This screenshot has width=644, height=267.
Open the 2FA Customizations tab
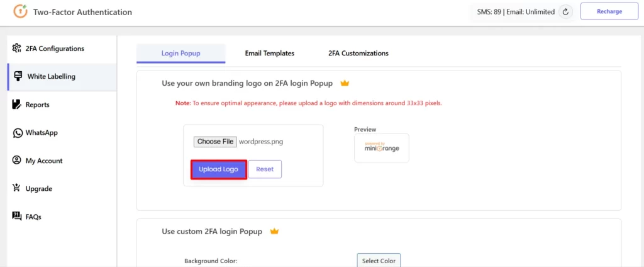tap(358, 53)
